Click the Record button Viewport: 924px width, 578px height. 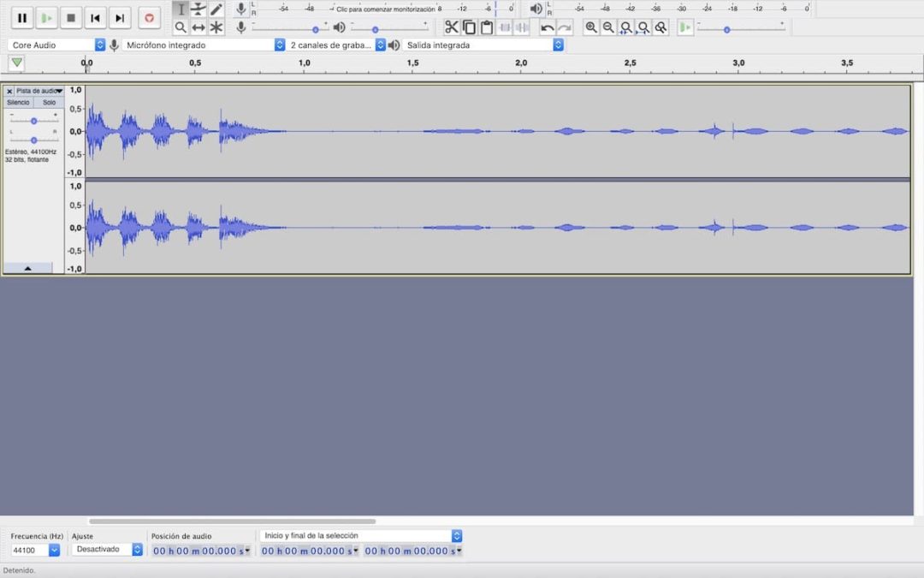point(150,17)
